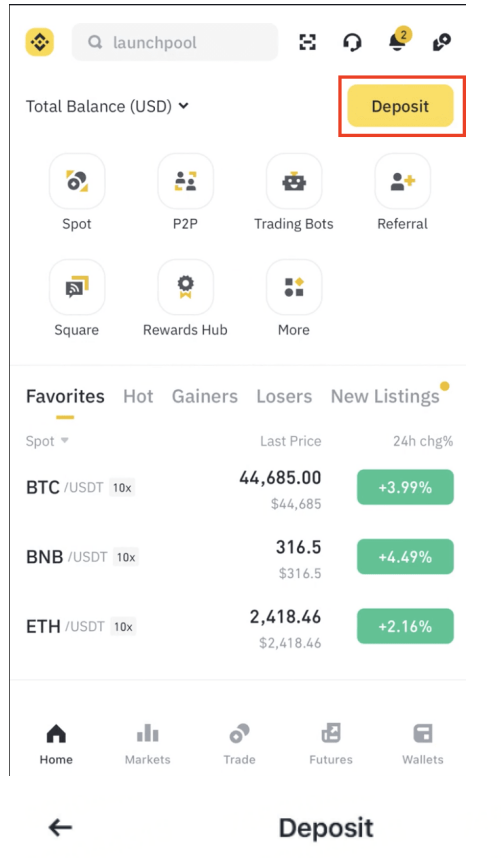This screenshot has width=501, height=858.
Task: Click the launchpool search field
Action: coord(174,42)
